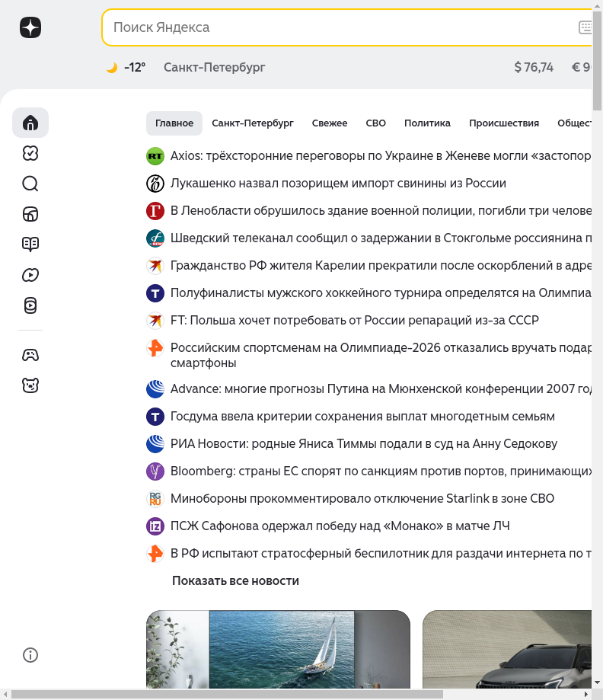Open the stratospheric drone internet headline
This screenshot has height=700, width=603.
[381, 554]
